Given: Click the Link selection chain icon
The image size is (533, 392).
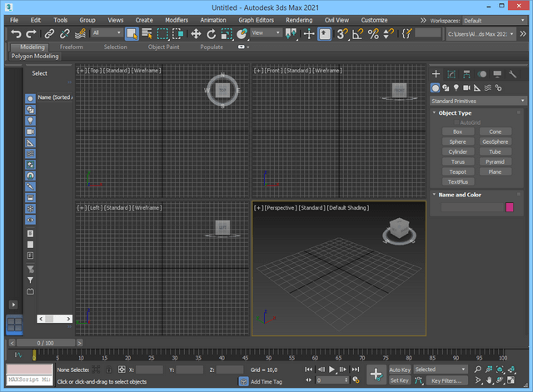Looking at the screenshot, I should [x=50, y=34].
